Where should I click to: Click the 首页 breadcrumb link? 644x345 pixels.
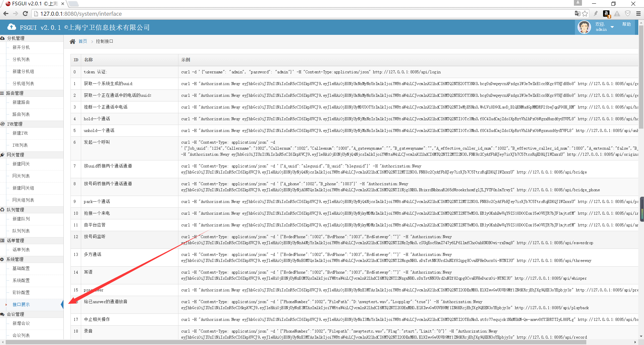pos(83,42)
